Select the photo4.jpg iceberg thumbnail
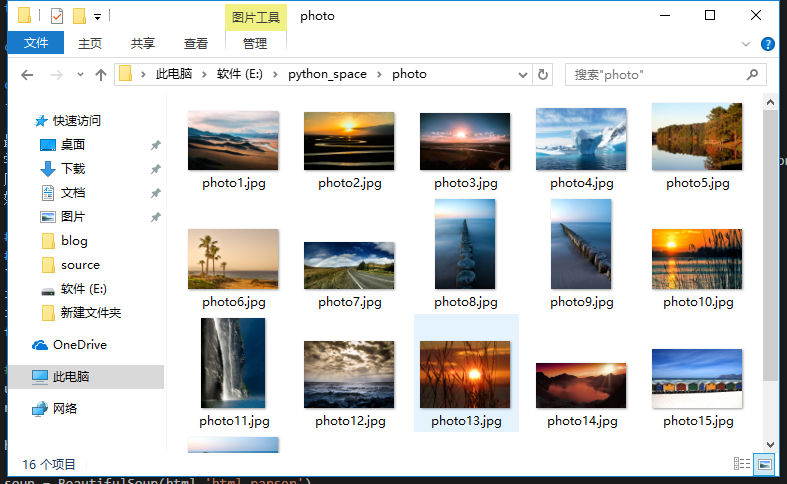This screenshot has width=787, height=484. [x=581, y=133]
